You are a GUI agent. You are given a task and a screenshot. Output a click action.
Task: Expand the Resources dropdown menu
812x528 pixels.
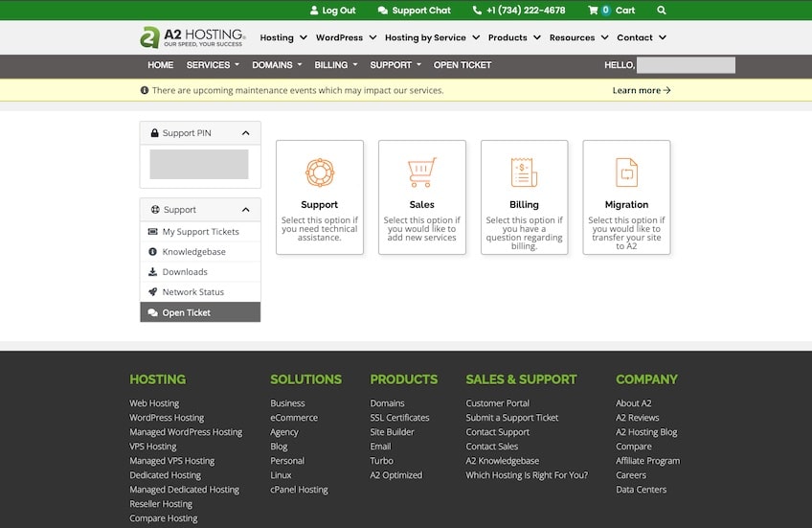click(578, 37)
